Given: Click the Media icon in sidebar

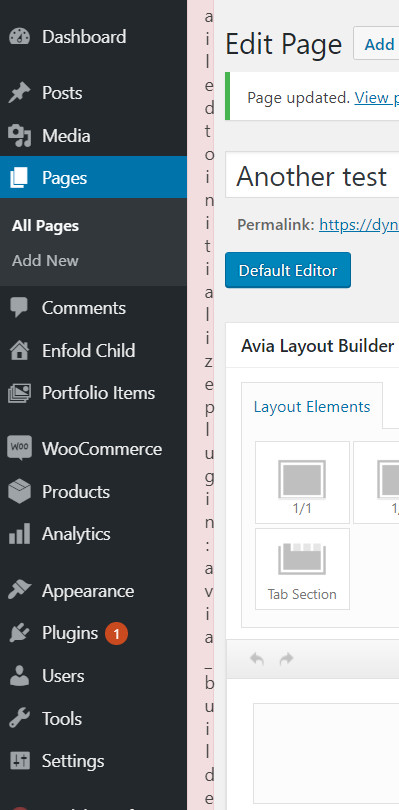Looking at the screenshot, I should (x=19, y=136).
